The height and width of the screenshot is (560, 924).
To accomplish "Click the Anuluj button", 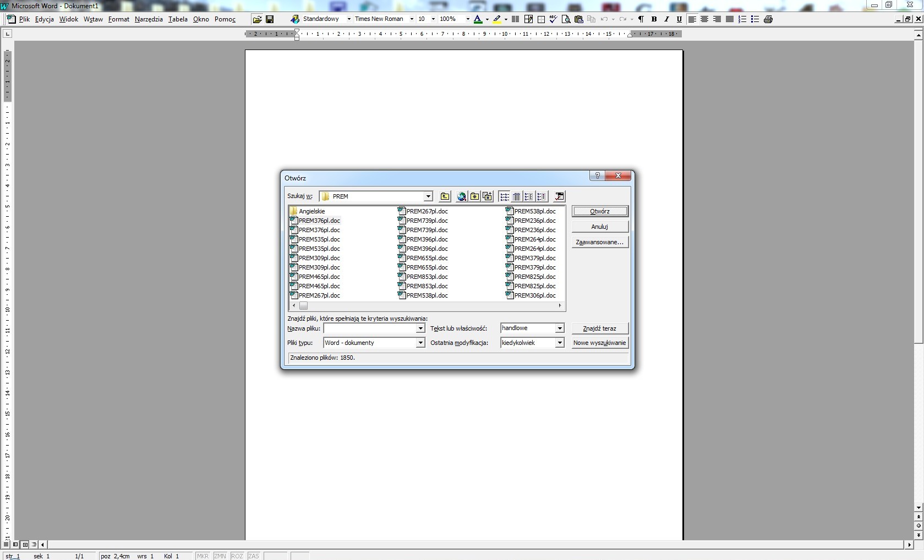I will tap(600, 227).
